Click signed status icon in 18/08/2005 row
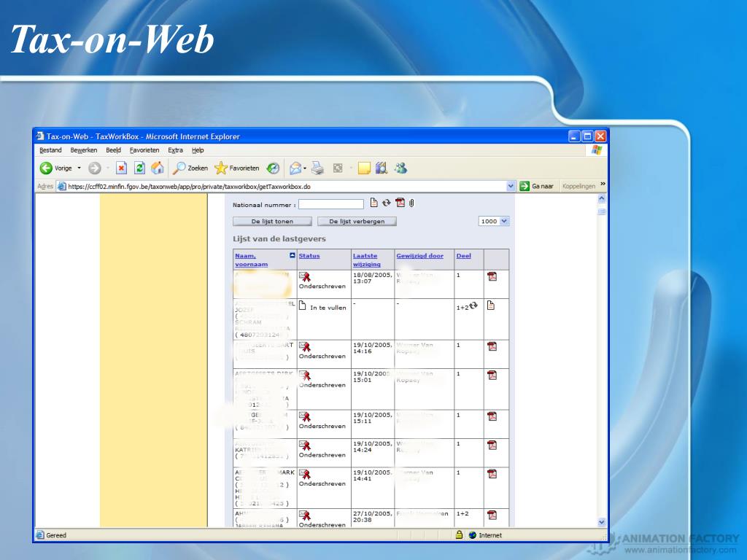This screenshot has width=747, height=560. [x=305, y=276]
